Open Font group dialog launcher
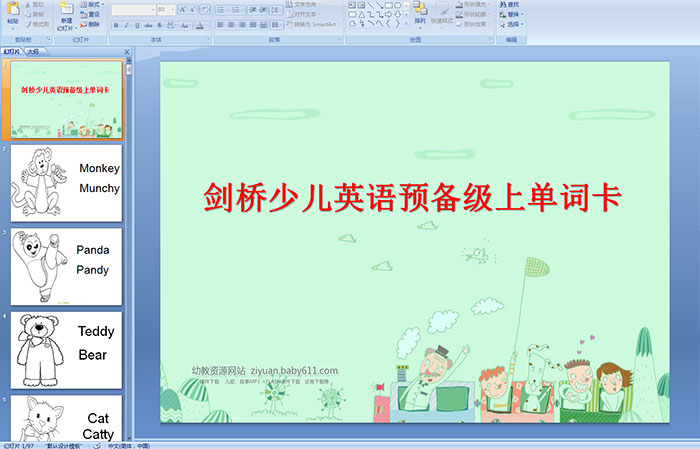The image size is (700, 449). 208,39
